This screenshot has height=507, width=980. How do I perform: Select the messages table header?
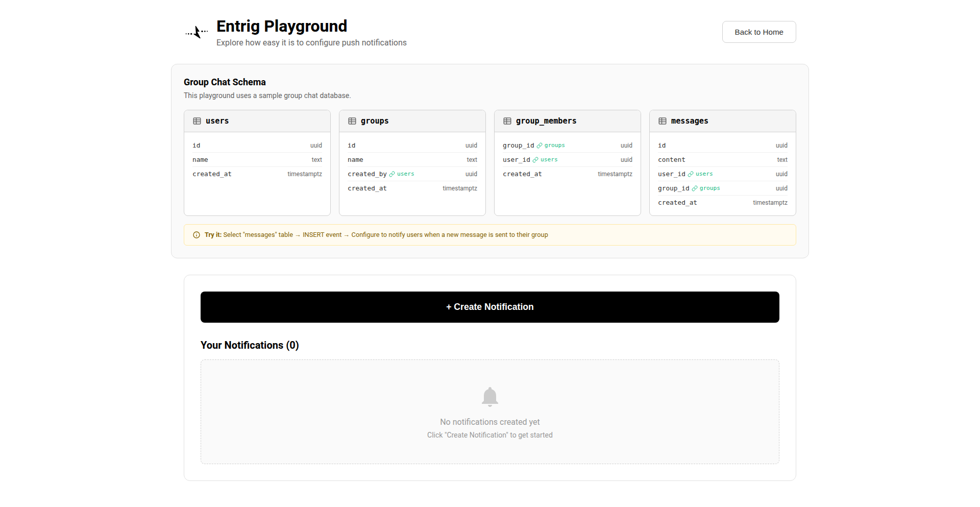coord(722,121)
